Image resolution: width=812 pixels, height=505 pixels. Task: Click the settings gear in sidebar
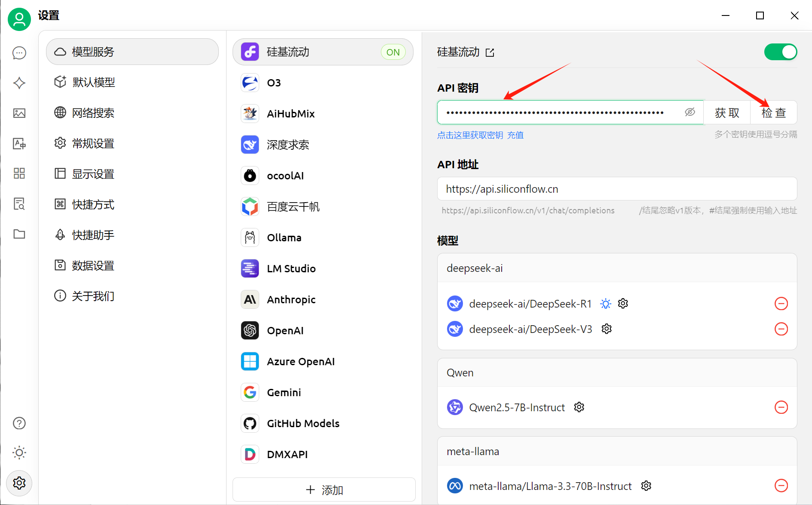pos(19,483)
